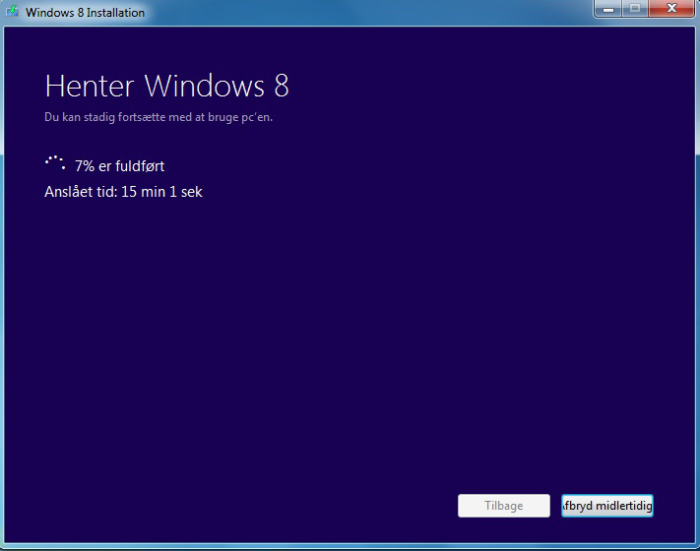Click the 'Anslået tid: 15 min 1 sek' text
700x551 pixels.
(123, 192)
